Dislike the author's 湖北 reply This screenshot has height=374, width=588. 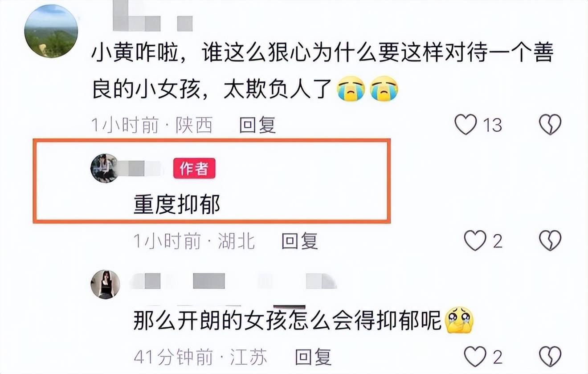tap(550, 240)
